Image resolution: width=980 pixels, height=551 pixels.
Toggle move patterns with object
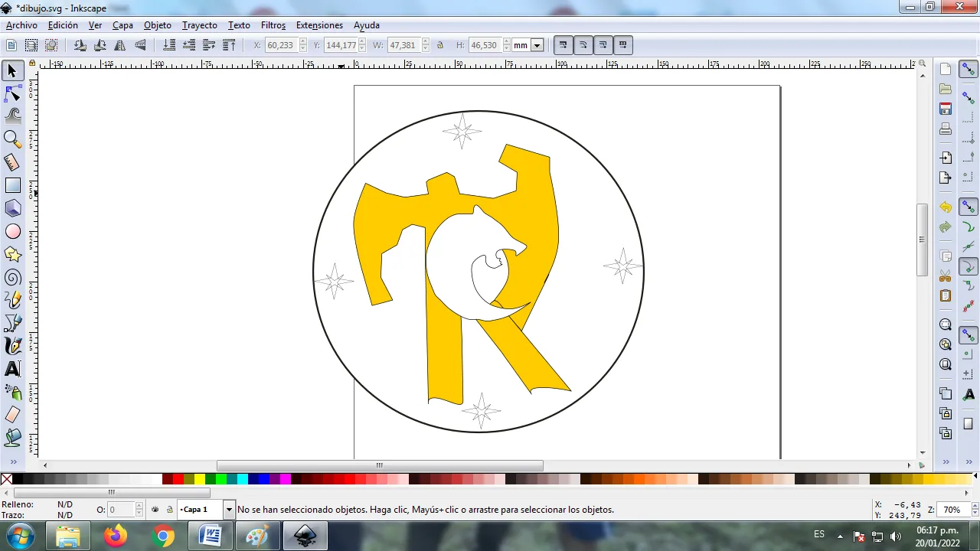622,45
